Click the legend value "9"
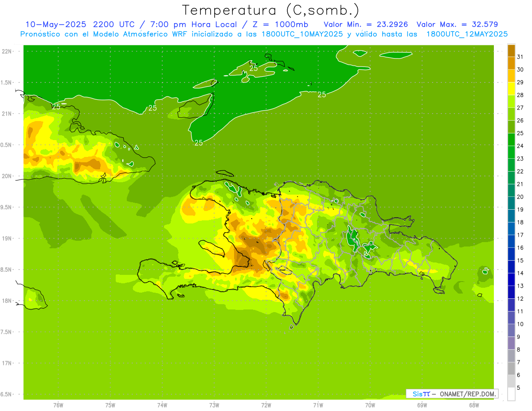Screen dimensions: 532x411 coord(519,337)
